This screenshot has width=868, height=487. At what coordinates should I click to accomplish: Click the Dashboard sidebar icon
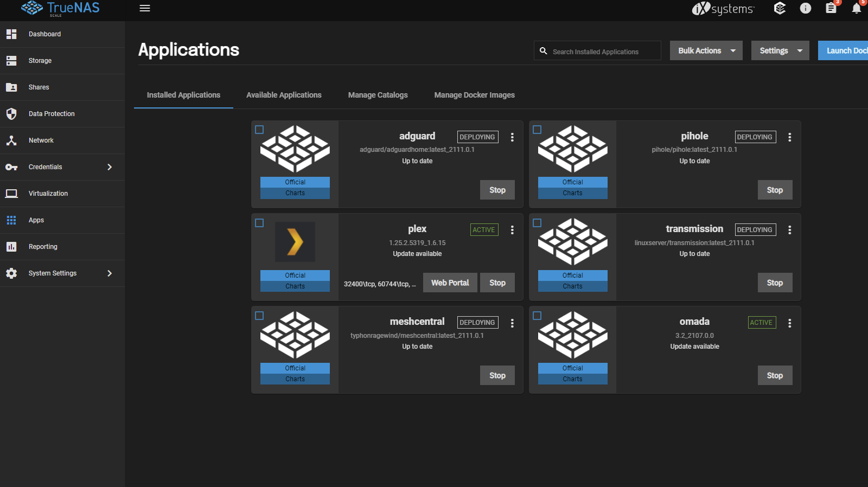pos(11,34)
